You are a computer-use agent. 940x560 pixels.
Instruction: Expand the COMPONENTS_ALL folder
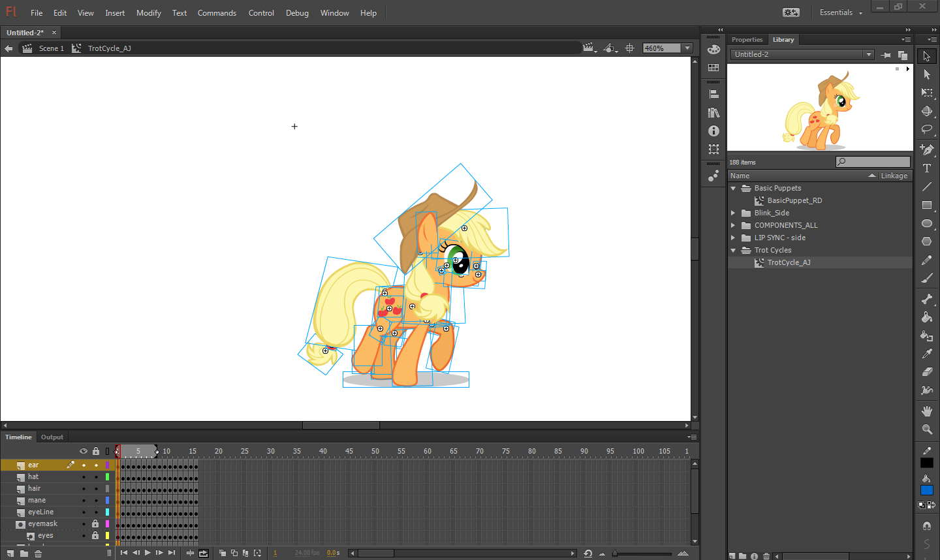[733, 225]
